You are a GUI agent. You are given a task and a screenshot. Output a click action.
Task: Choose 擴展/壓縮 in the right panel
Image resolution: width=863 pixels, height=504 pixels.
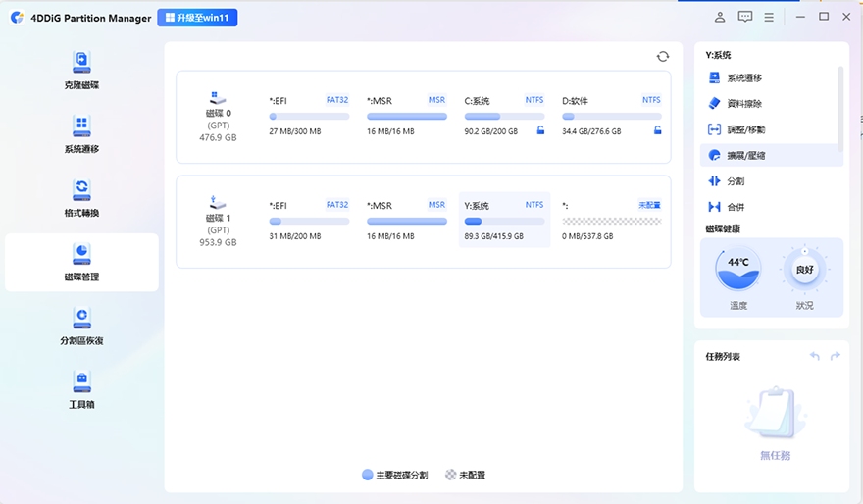(x=745, y=155)
